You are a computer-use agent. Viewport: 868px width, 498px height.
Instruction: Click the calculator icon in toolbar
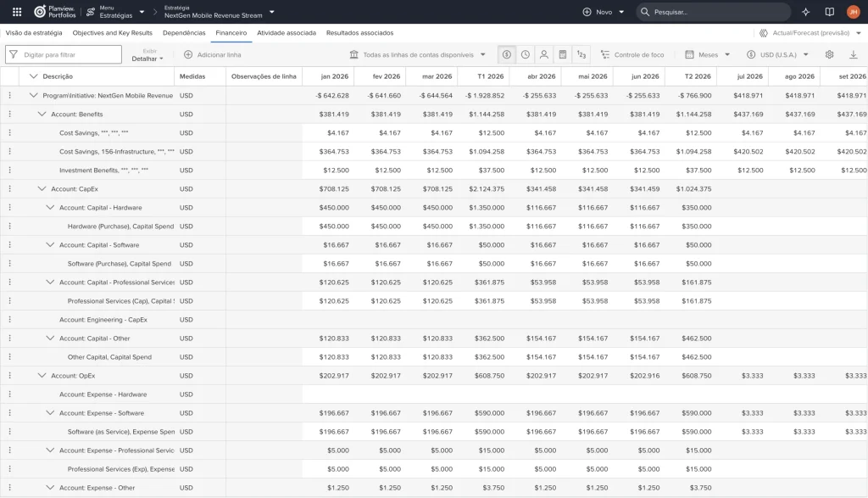coord(563,54)
